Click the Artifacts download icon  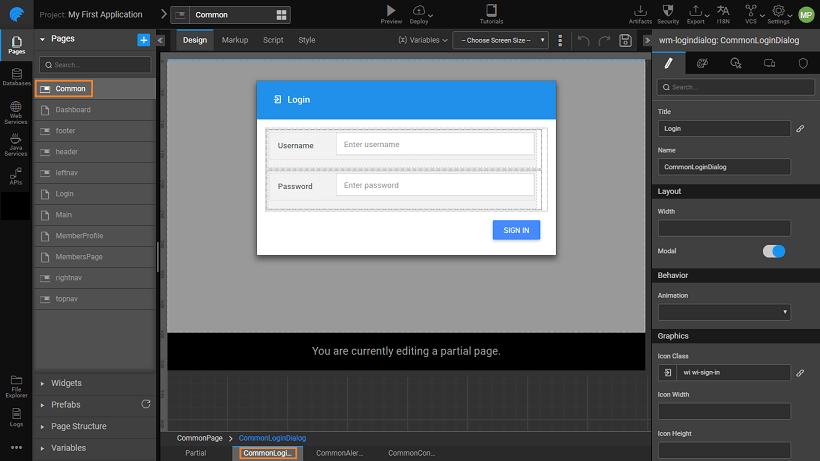tap(641, 10)
